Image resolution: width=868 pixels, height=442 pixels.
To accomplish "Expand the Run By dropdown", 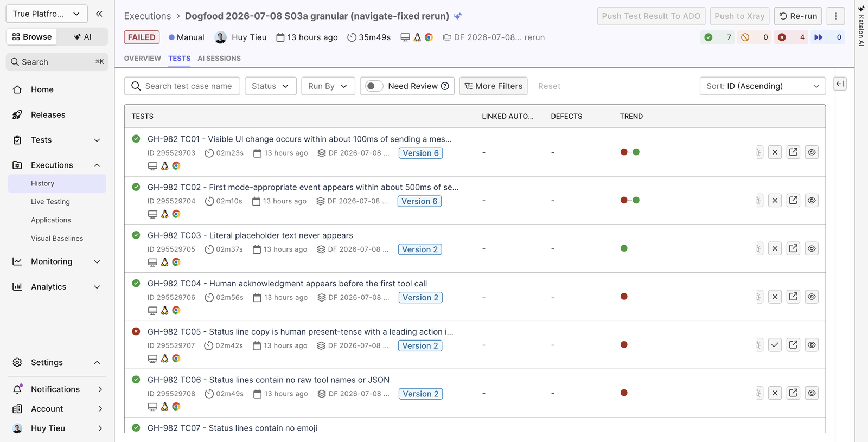I will [x=328, y=86].
